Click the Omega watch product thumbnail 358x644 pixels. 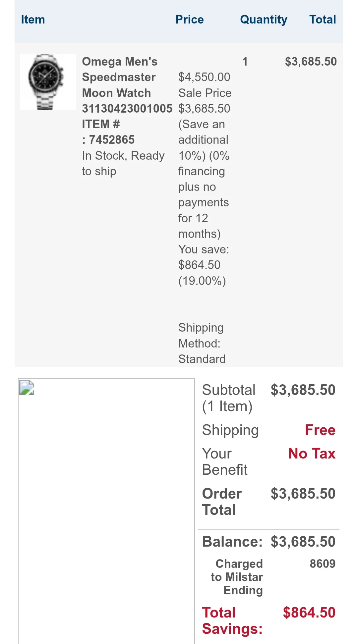(48, 82)
